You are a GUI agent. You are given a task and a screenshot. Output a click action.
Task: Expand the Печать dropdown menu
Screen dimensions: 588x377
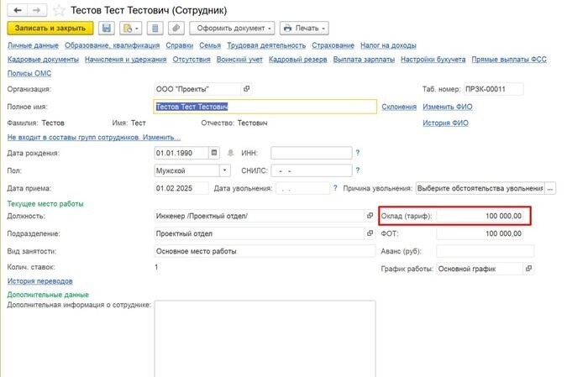point(303,29)
